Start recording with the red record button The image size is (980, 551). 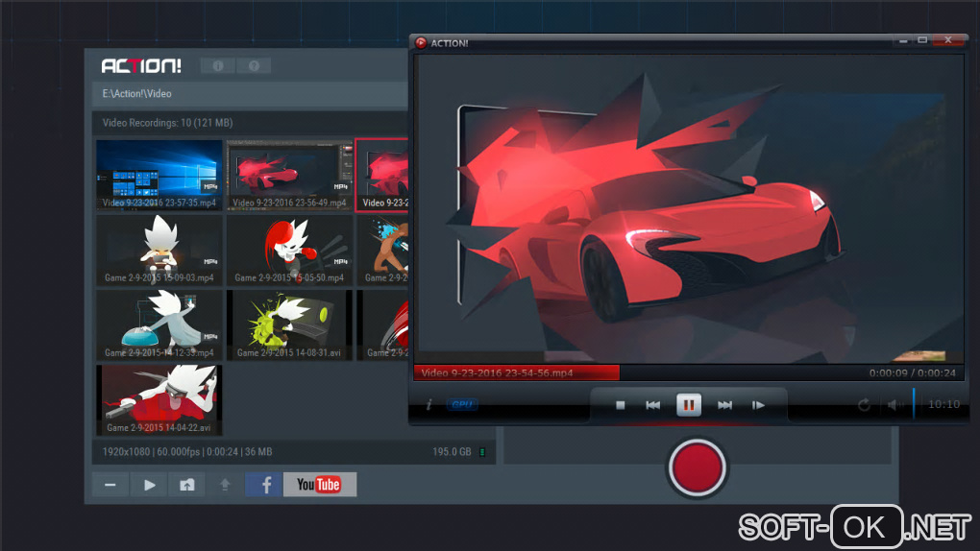coord(697,467)
